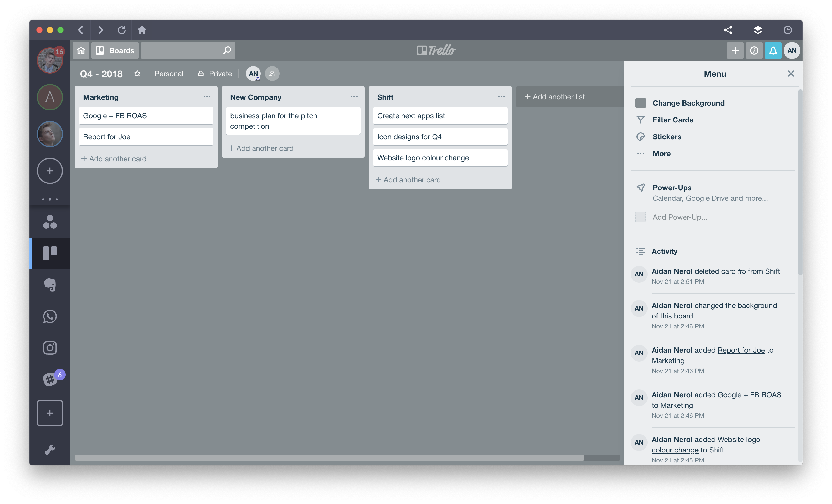Screen dimensions: 832x504
Task: Click the Change Background color swatch
Action: [x=640, y=103]
